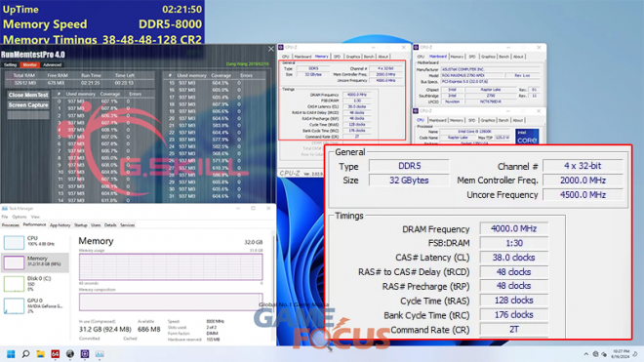Open the Task Manager Options menu
Screen dimensions: 644x362
[19, 217]
